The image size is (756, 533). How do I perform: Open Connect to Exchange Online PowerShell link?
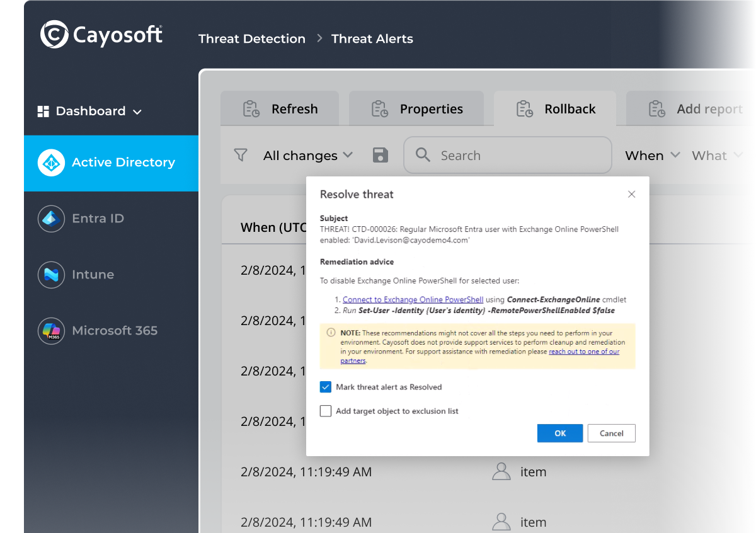tap(413, 300)
